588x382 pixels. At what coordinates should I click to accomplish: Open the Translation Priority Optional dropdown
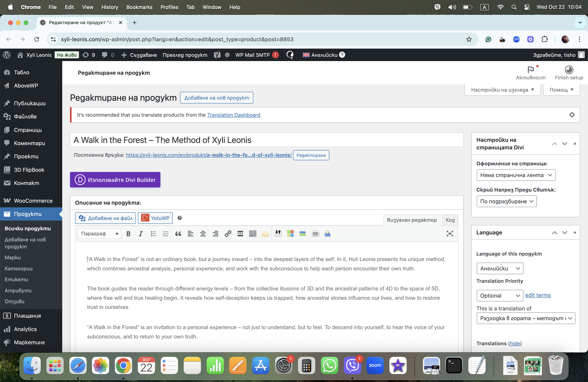(500, 295)
